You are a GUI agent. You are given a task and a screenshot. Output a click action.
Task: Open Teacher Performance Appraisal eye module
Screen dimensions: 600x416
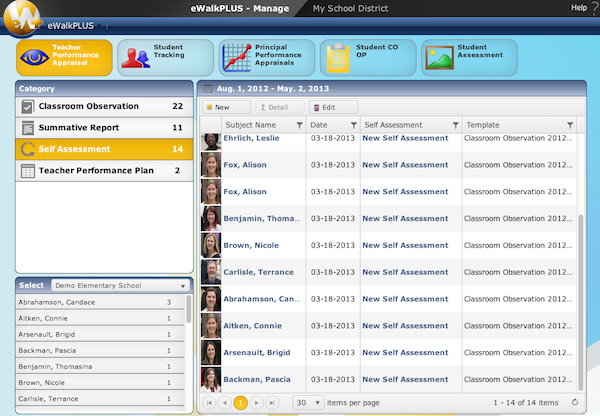[x=64, y=57]
